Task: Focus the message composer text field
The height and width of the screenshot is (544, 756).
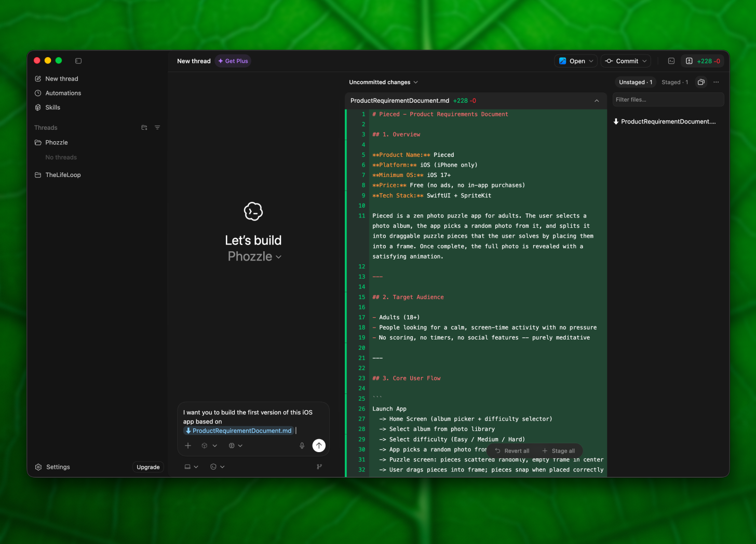Action: (253, 421)
